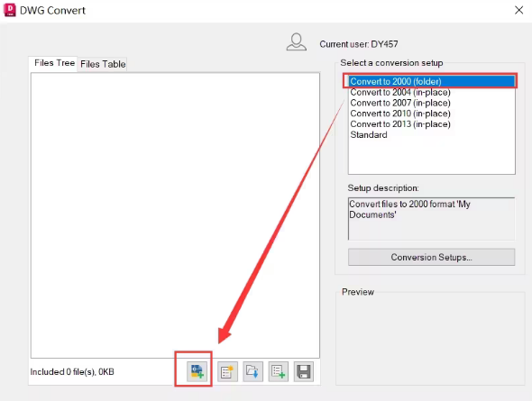Image resolution: width=532 pixels, height=401 pixels.
Task: Close the DWG Convert dialog
Action: coord(518,11)
